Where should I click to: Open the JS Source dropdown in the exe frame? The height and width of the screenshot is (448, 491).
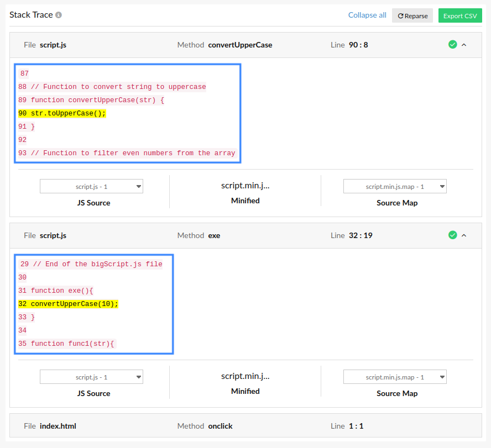91,377
